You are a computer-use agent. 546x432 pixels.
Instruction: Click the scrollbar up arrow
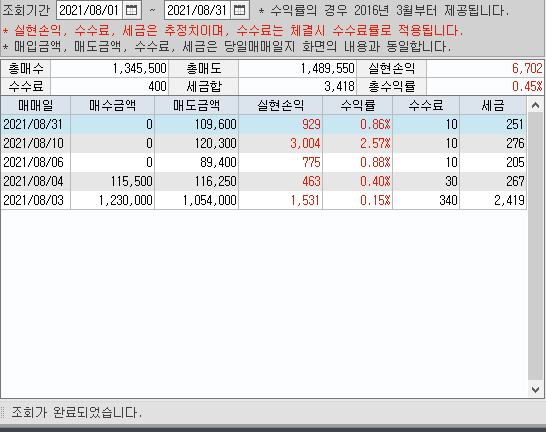coord(536,105)
